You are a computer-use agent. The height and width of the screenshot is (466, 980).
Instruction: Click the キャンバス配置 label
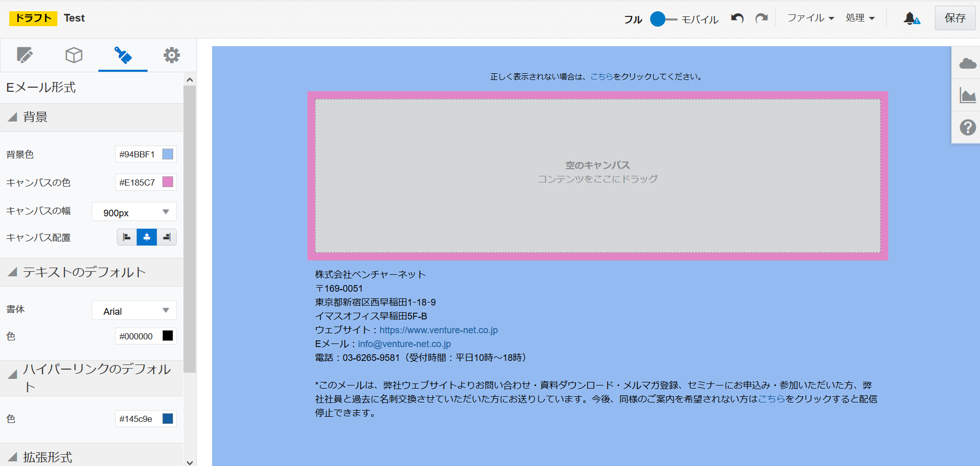(38, 238)
